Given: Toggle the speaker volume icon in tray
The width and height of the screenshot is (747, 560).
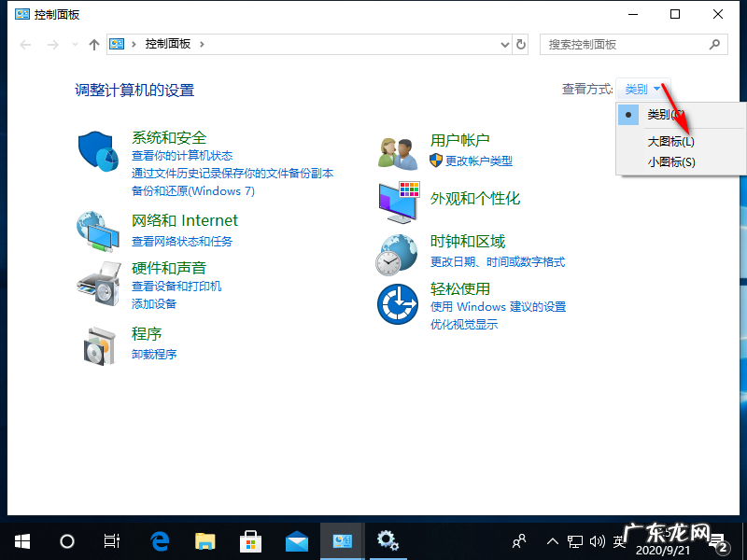Looking at the screenshot, I should pos(598,540).
